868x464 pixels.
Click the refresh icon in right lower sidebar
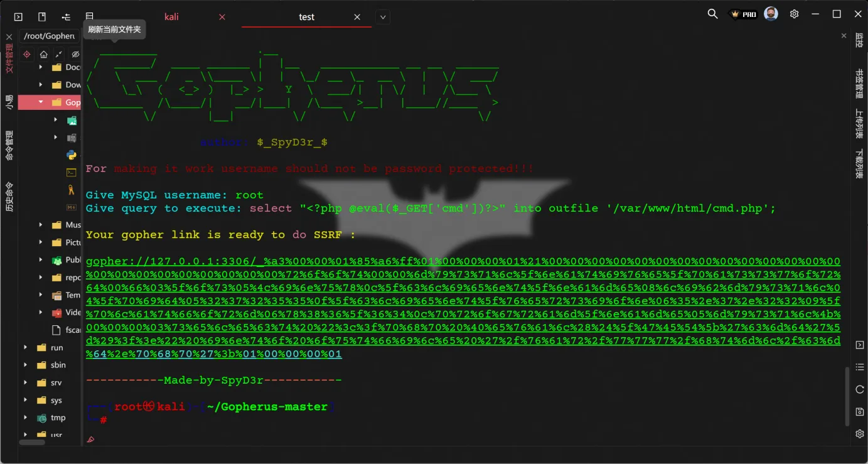(x=860, y=389)
